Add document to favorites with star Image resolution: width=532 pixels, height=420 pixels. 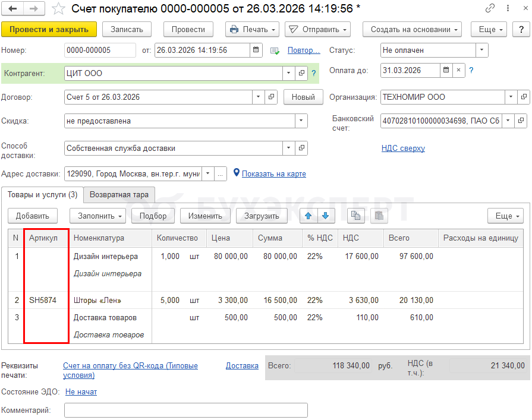tap(58, 8)
